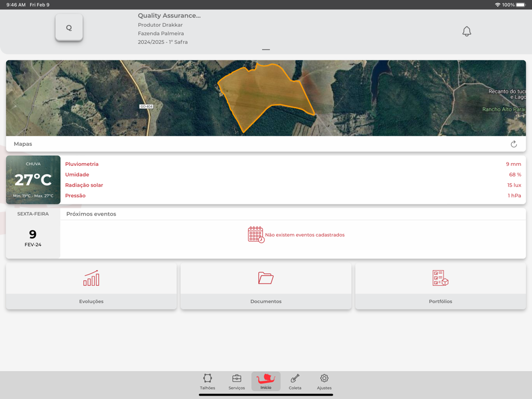The height and width of the screenshot is (399, 532).
Task: Tap the 9:46 AM clock
Action: click(x=16, y=4)
